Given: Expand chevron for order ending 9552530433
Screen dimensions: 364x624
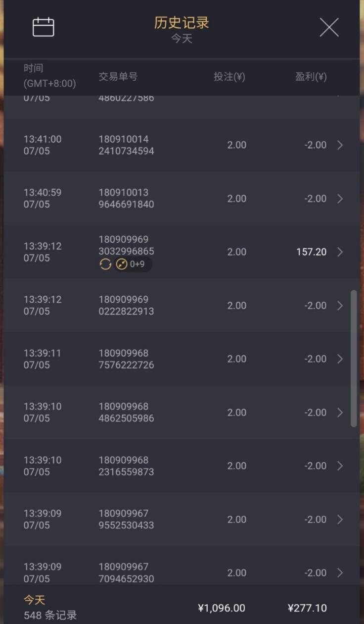Looking at the screenshot, I should 340,520.
